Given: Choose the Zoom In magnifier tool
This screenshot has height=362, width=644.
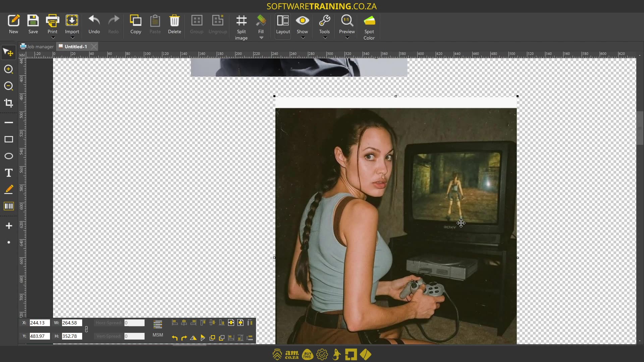Looking at the screenshot, I should pyautogui.click(x=8, y=69).
